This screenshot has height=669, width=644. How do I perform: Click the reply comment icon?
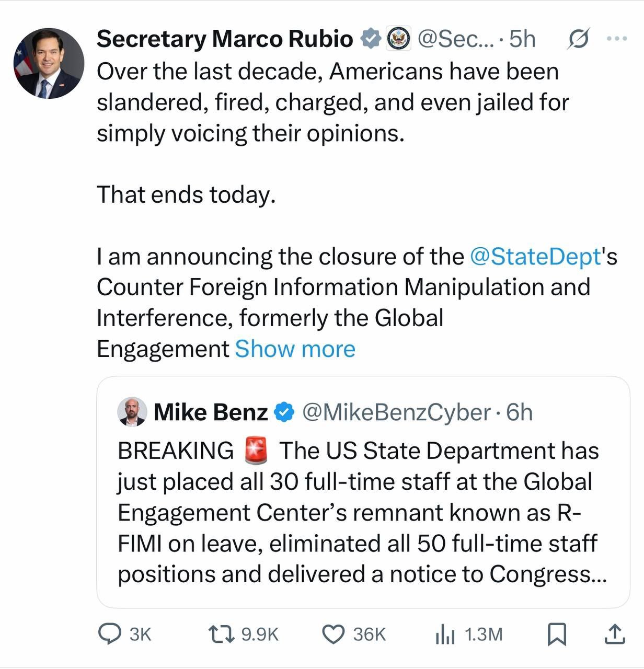[110, 634]
